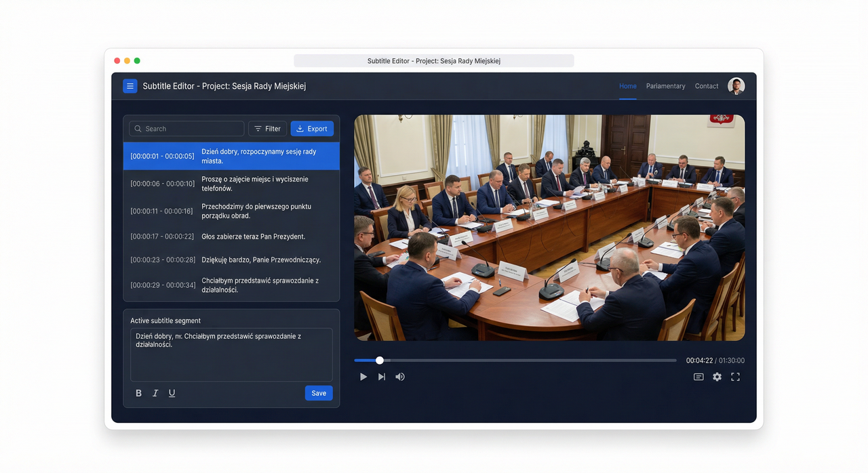The height and width of the screenshot is (473, 868).
Task: Skip to next subtitle segment
Action: (x=382, y=377)
